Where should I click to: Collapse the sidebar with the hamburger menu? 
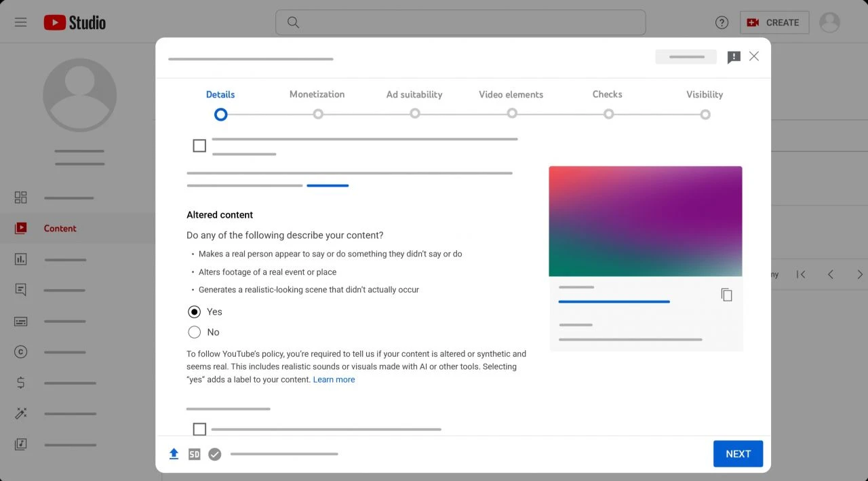20,21
